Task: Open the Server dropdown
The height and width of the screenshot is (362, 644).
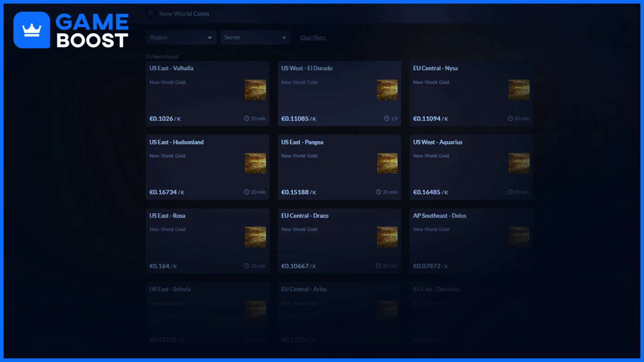Action: pyautogui.click(x=255, y=38)
